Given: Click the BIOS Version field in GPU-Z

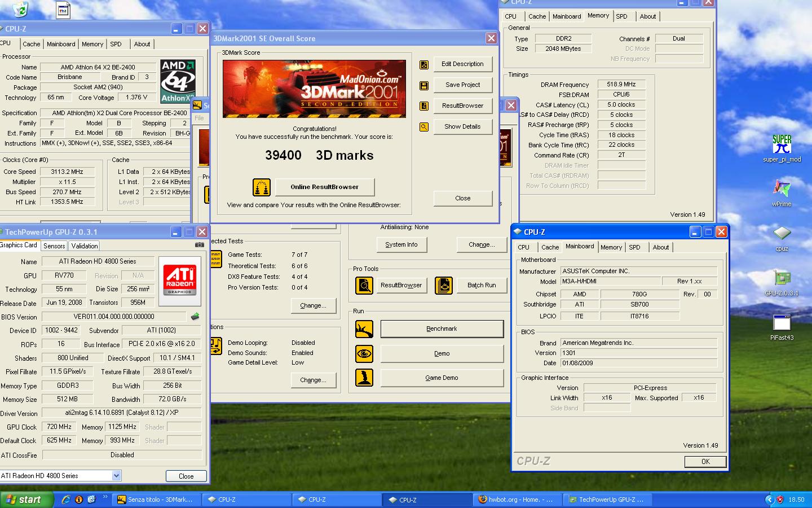Looking at the screenshot, I should tap(114, 317).
